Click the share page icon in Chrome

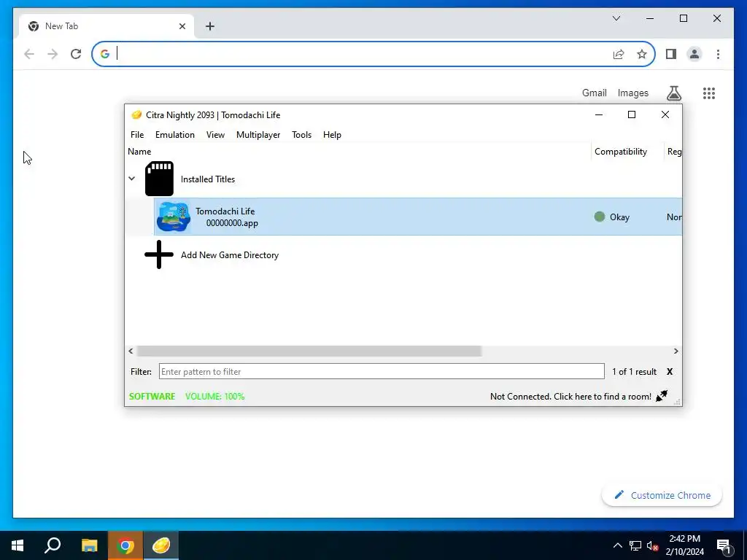619,54
